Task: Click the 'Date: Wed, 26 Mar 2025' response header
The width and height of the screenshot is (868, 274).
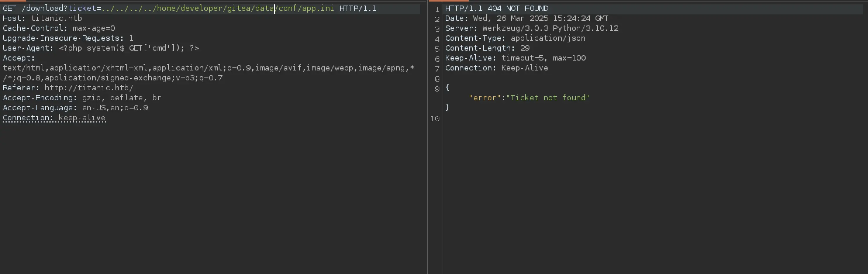Action: pyautogui.click(x=527, y=18)
